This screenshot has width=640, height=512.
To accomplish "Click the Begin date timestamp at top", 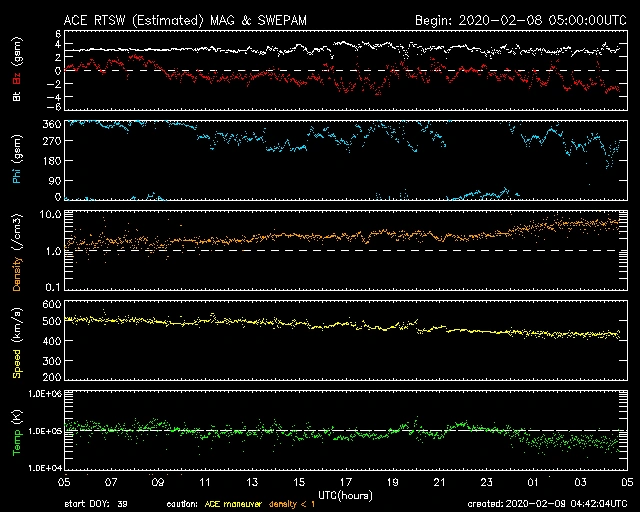I will pos(519,19).
